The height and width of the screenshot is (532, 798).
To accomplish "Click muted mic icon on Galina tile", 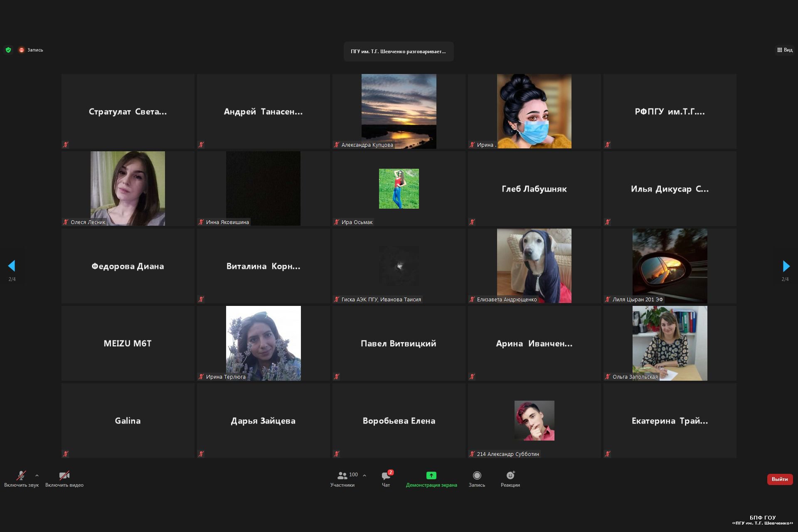I will 66,454.
